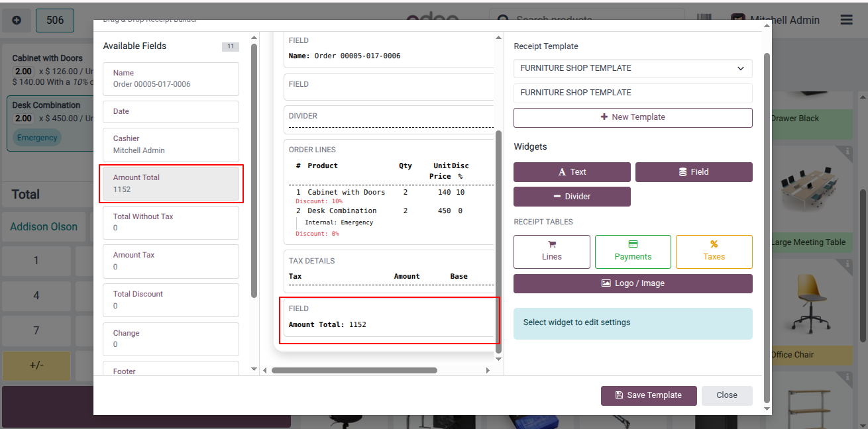This screenshot has width=868, height=429.
Task: Click the Widgets heading
Action: 530,147
